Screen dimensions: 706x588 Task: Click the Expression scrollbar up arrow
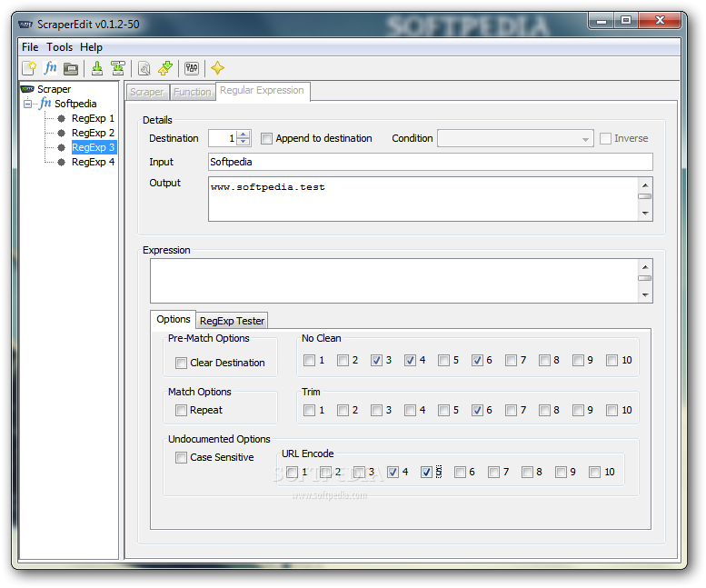click(x=645, y=267)
